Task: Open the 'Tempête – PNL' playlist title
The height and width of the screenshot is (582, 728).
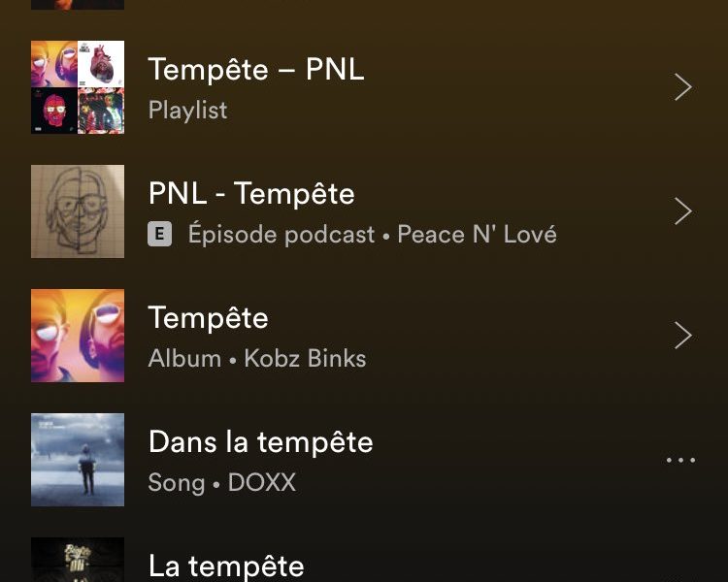Action: 256,70
